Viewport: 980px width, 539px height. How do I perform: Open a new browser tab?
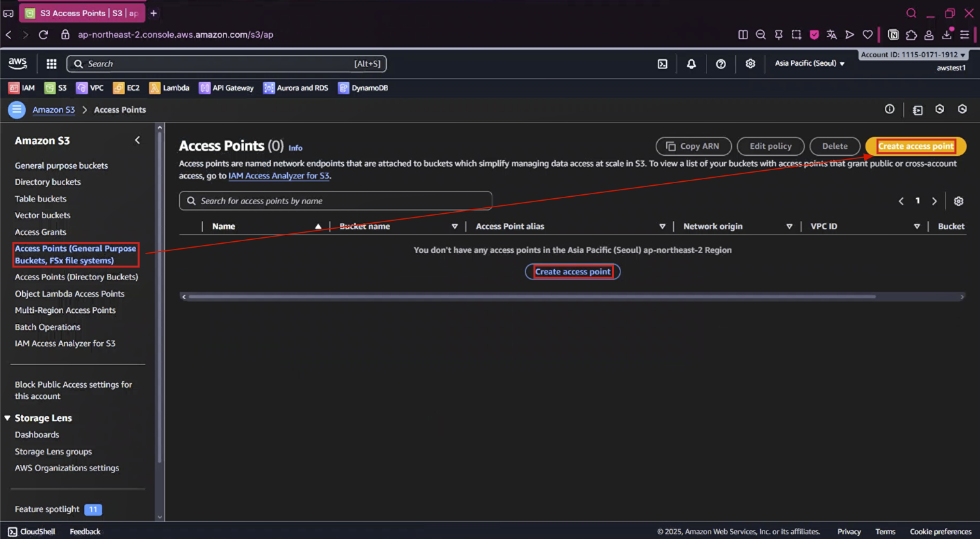(154, 13)
